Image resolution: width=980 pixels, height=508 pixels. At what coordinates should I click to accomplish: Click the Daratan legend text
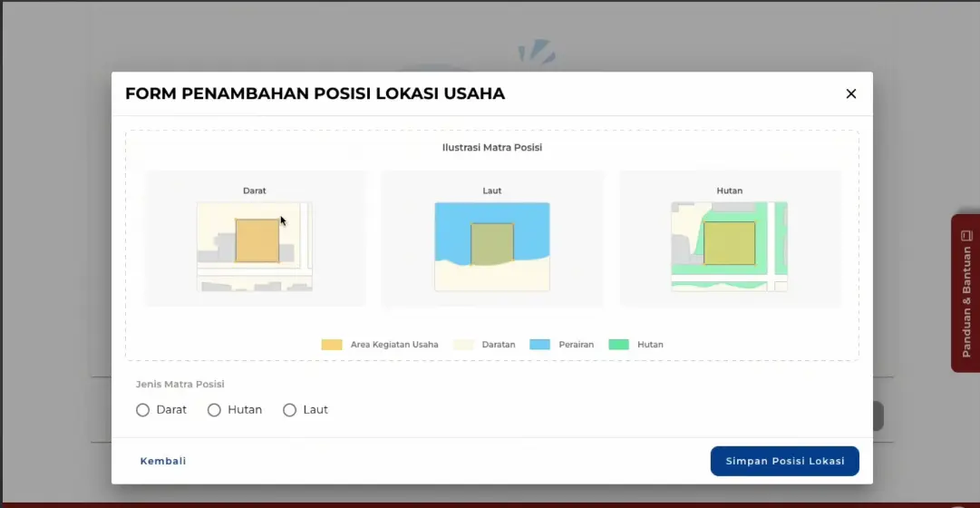click(499, 345)
